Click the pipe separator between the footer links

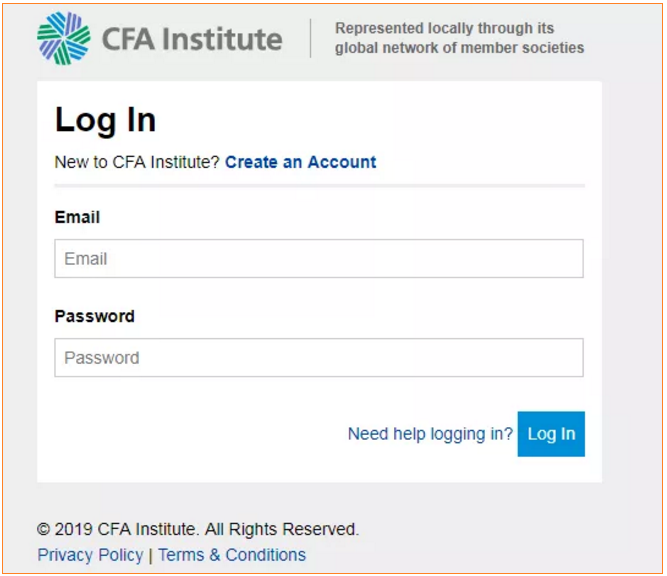pyautogui.click(x=150, y=555)
